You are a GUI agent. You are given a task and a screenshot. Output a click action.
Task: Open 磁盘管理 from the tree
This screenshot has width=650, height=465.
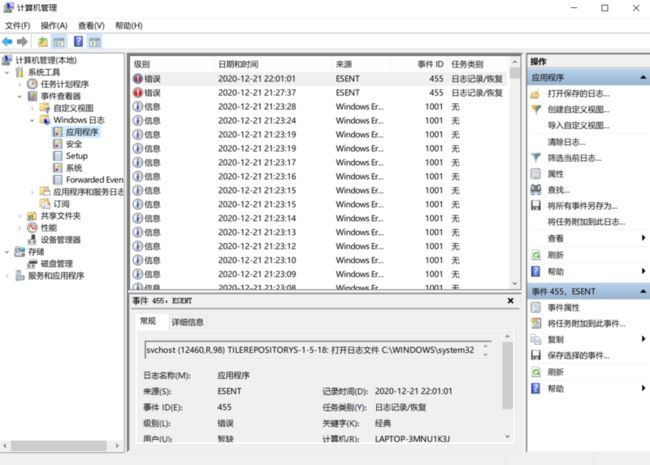[x=56, y=264]
